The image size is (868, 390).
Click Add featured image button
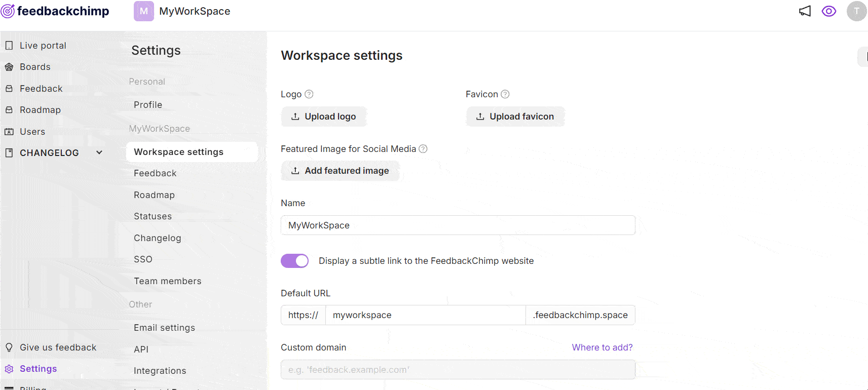[340, 171]
